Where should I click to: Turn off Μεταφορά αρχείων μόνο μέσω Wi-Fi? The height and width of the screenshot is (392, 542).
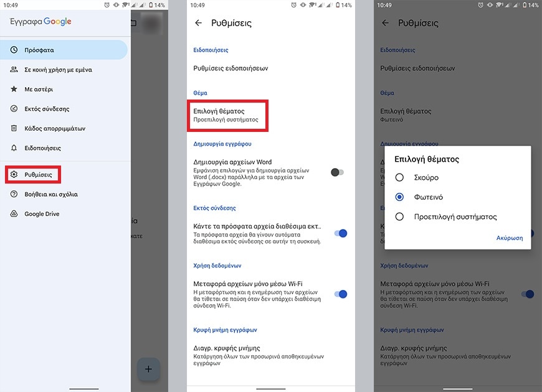[343, 294]
